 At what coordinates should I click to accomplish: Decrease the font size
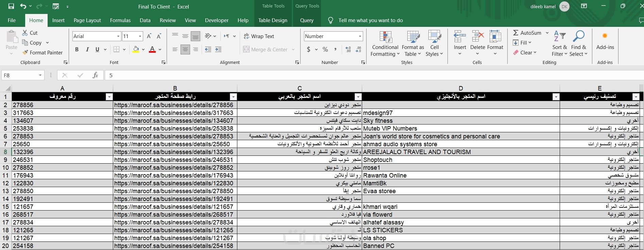coord(159,36)
